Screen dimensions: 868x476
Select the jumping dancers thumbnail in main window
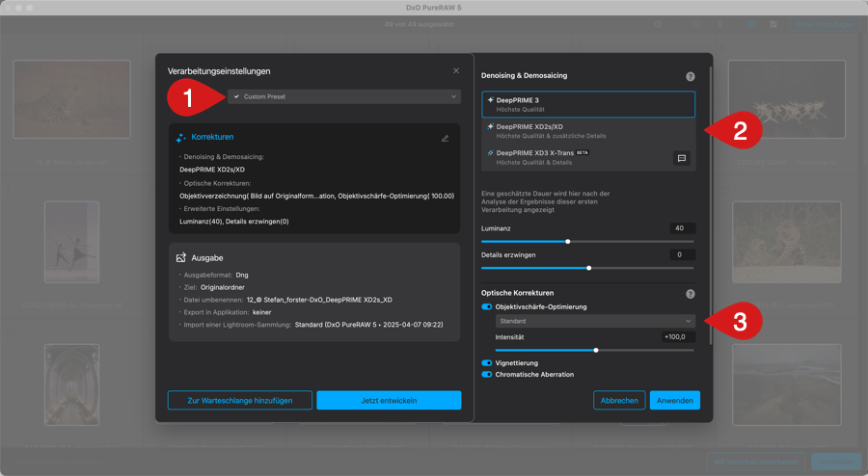787,99
